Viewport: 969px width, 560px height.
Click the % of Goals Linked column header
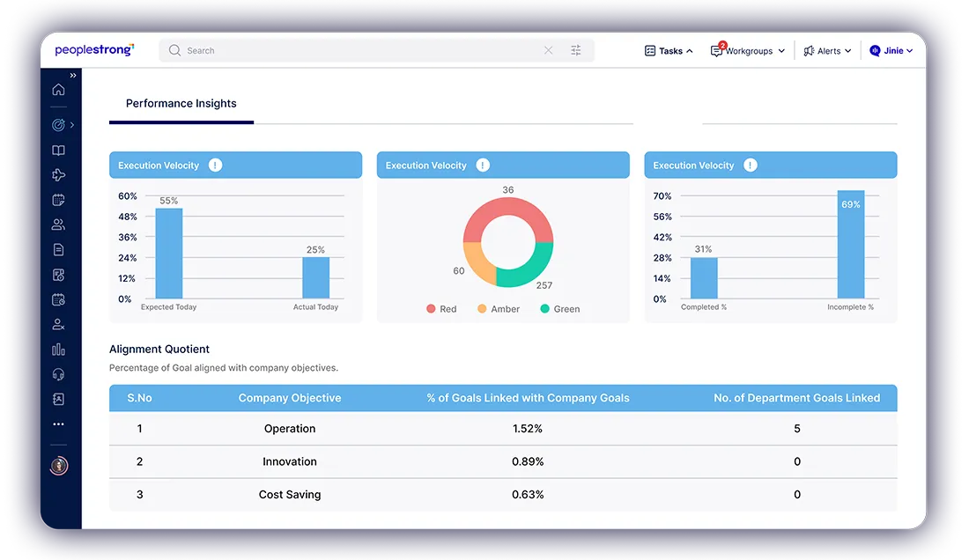coord(528,398)
